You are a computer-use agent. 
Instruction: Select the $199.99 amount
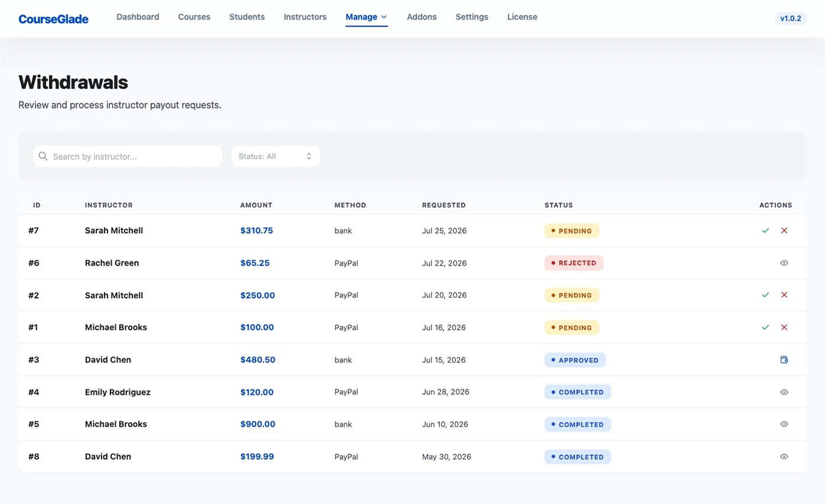(257, 457)
